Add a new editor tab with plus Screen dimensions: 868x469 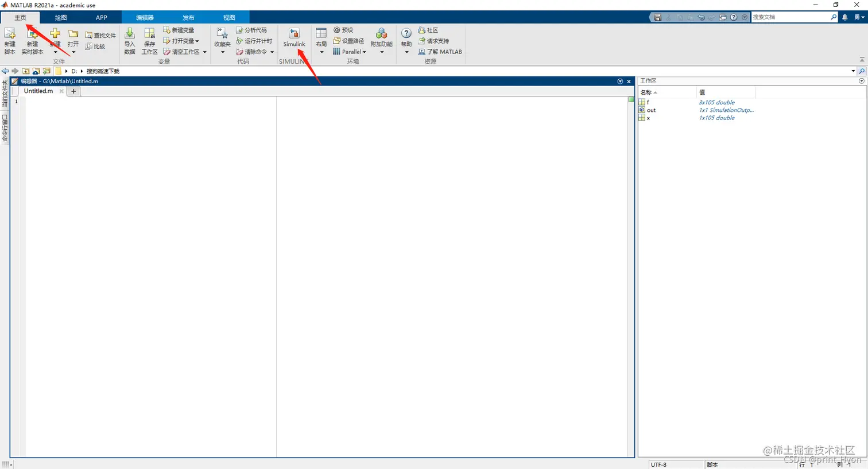point(73,91)
